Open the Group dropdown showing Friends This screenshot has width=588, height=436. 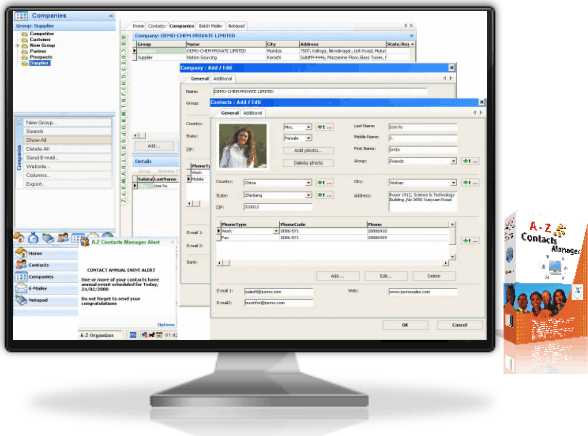click(453, 161)
